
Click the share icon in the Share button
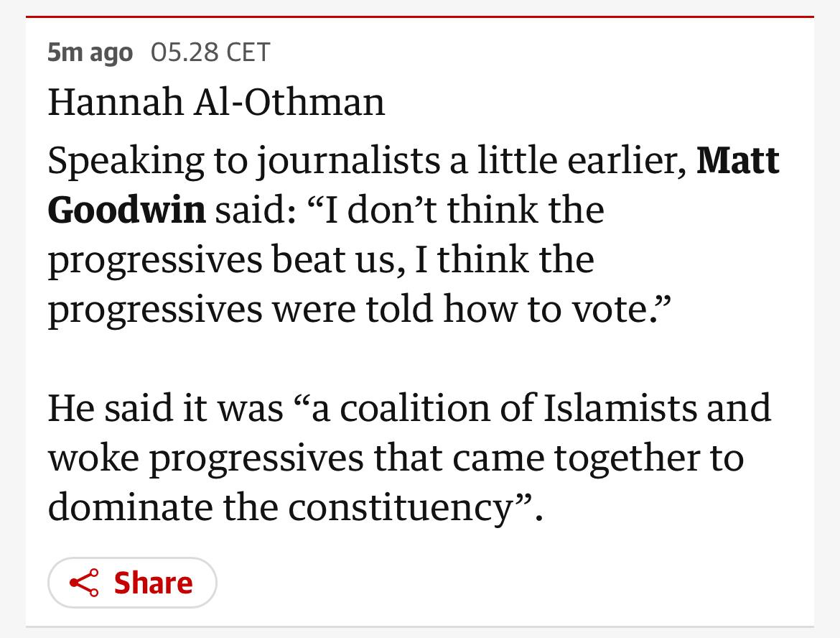tap(84, 583)
